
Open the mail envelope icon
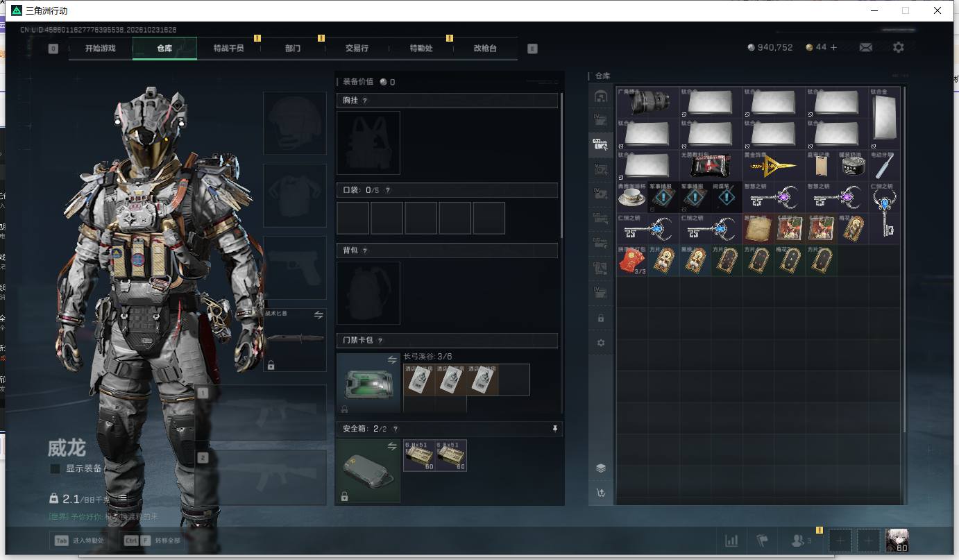(865, 47)
